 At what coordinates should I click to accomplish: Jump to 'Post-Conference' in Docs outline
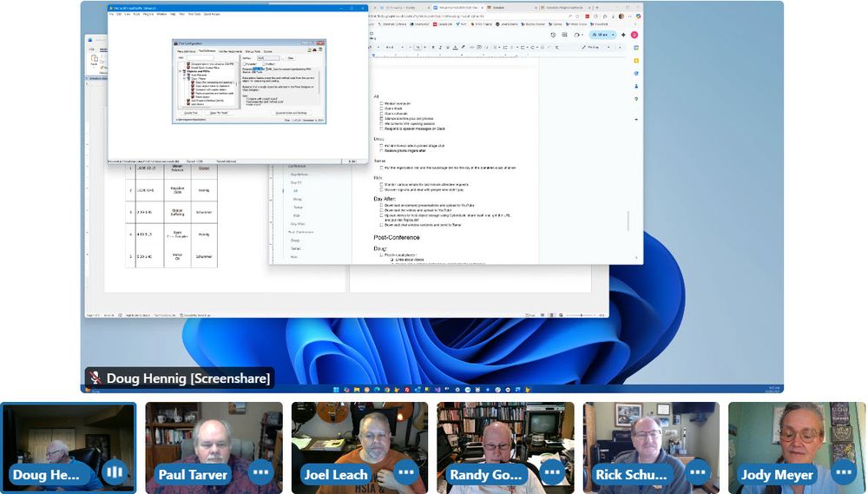click(300, 232)
